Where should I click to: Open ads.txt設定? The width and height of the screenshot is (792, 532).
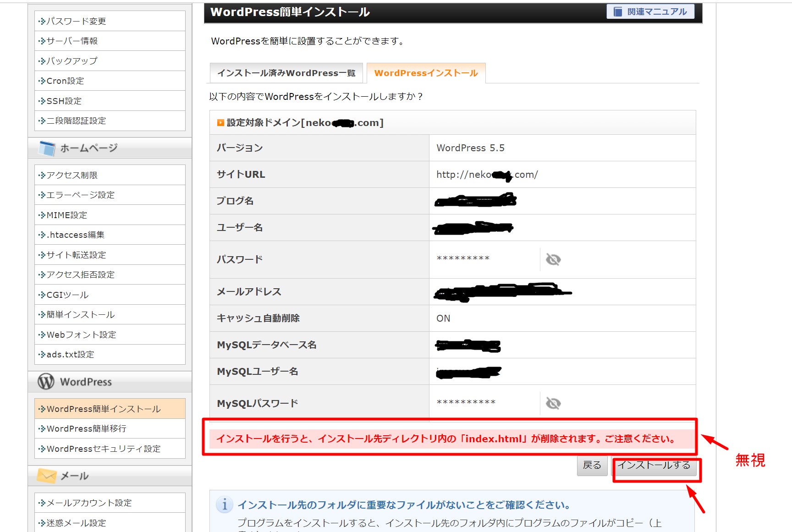tap(110, 354)
